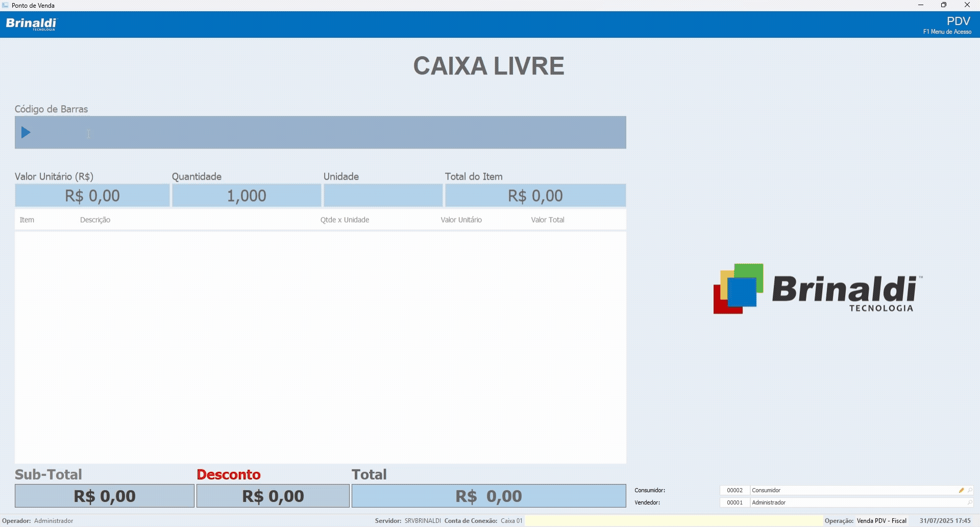
Task: Click the Valor Unitário R$ 0,00 field
Action: (x=92, y=196)
